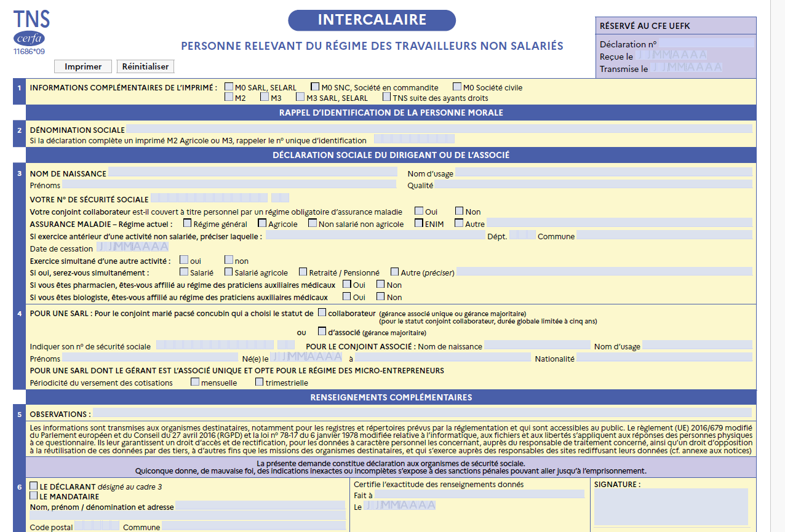Tick M0 SNC, Société en commandite

pyautogui.click(x=315, y=87)
